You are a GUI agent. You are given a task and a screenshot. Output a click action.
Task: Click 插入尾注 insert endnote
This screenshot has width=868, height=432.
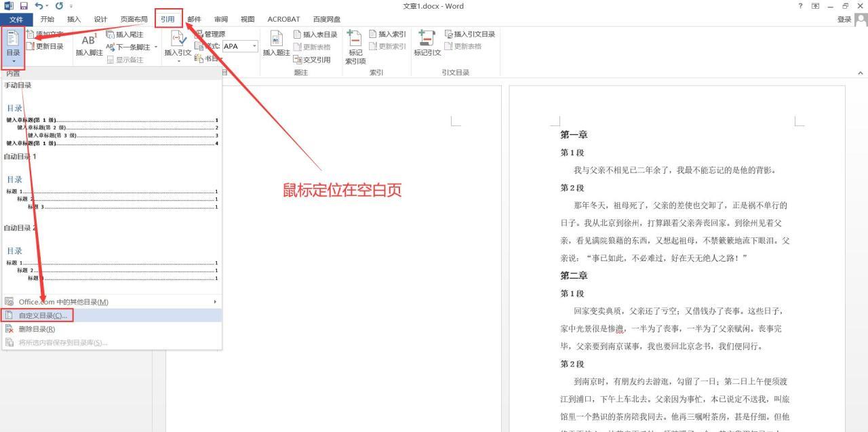125,35
